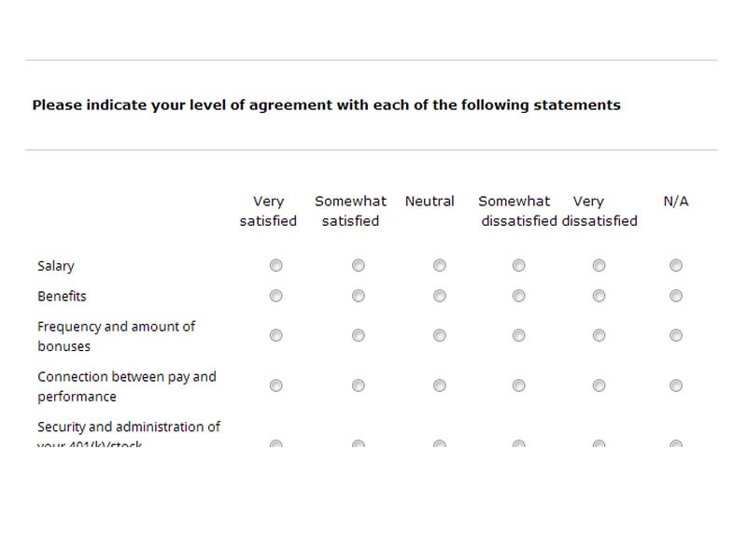Select Somewhat satisfied for Salary
Viewport: 747px width, 560px height.
[x=358, y=265]
